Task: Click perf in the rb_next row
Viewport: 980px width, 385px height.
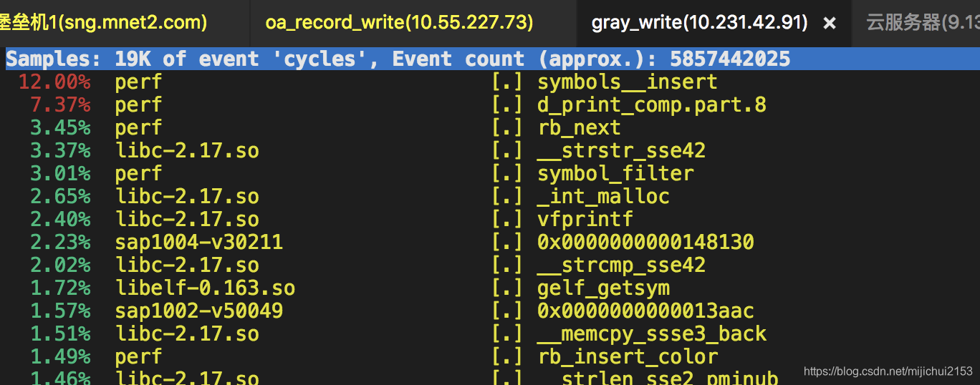Action: coord(139,128)
